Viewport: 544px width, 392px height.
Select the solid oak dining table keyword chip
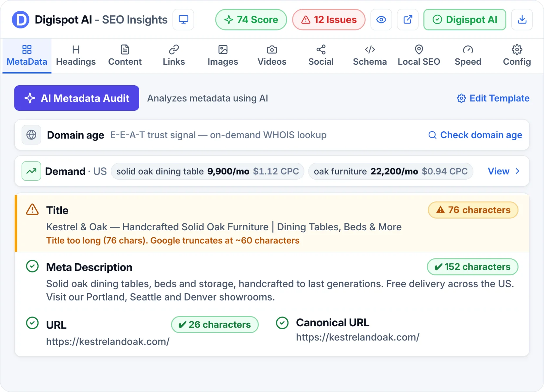[207, 171]
